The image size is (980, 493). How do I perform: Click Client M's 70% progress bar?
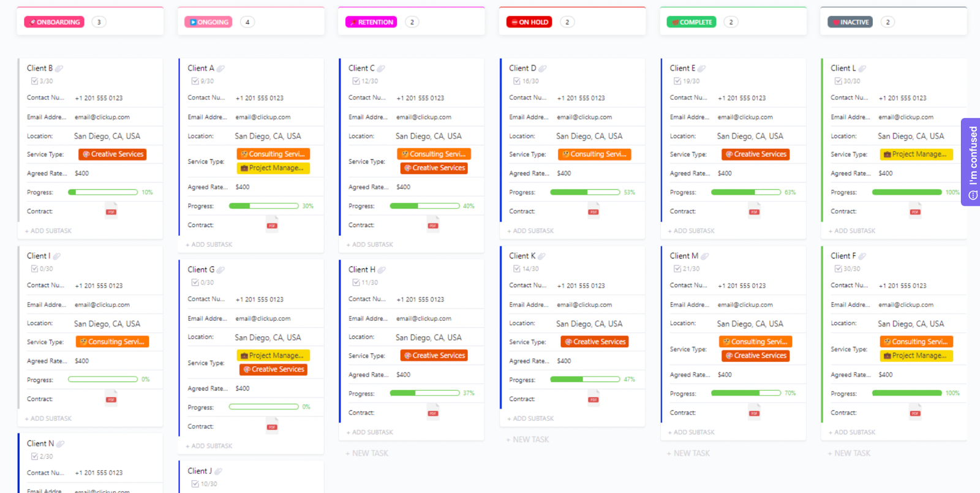[746, 393]
